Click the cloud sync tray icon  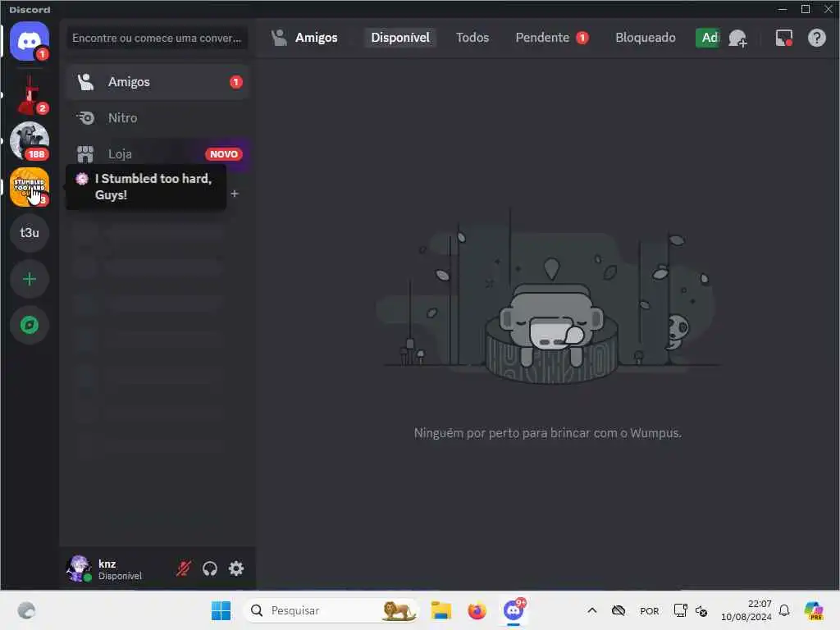pyautogui.click(x=619, y=610)
